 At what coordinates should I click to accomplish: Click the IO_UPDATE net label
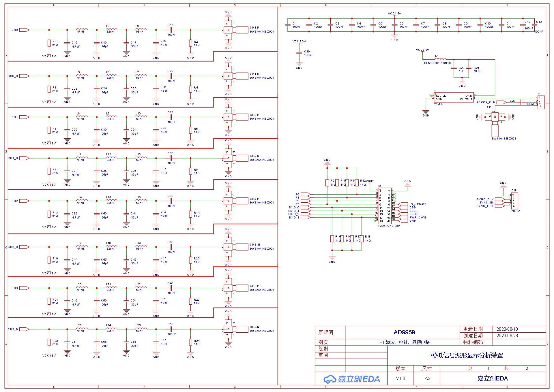[418, 204]
